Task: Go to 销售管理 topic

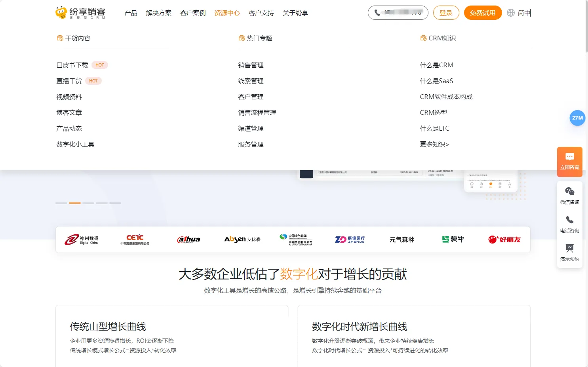Action: click(251, 65)
